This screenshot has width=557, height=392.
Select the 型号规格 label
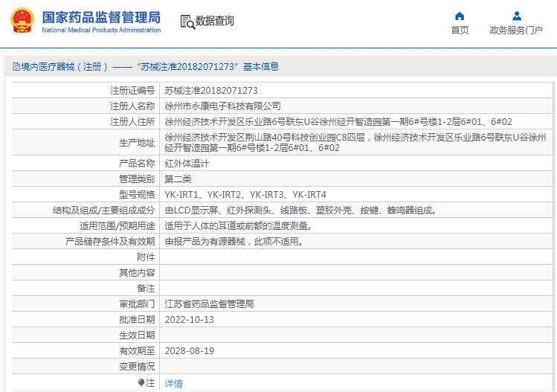point(137,195)
